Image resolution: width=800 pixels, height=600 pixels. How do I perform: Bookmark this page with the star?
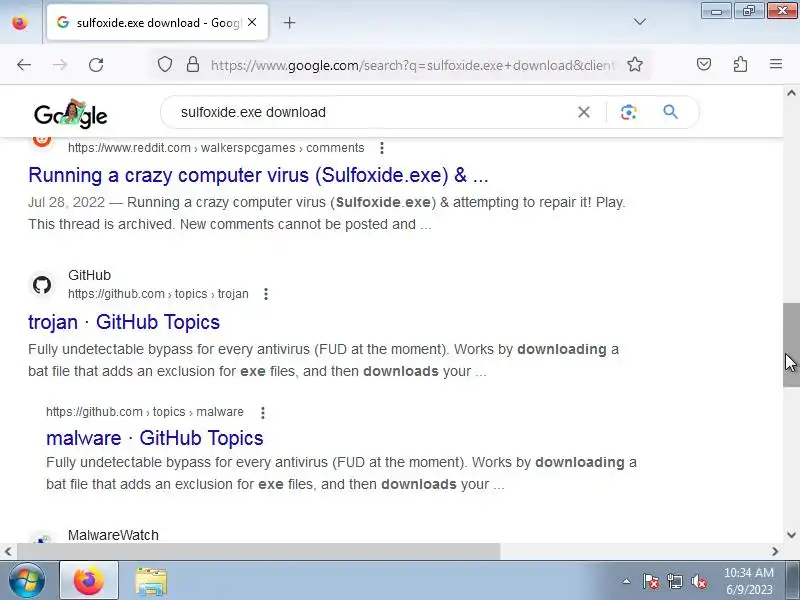635,65
